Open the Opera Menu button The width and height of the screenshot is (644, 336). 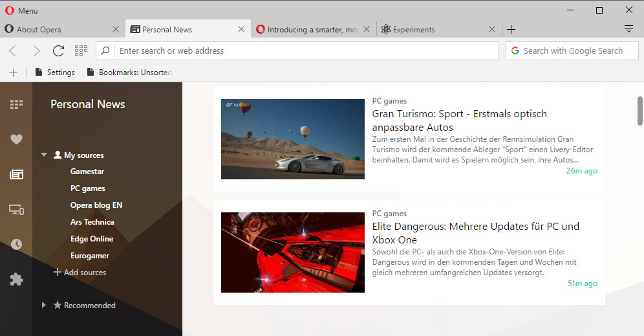[x=21, y=11]
